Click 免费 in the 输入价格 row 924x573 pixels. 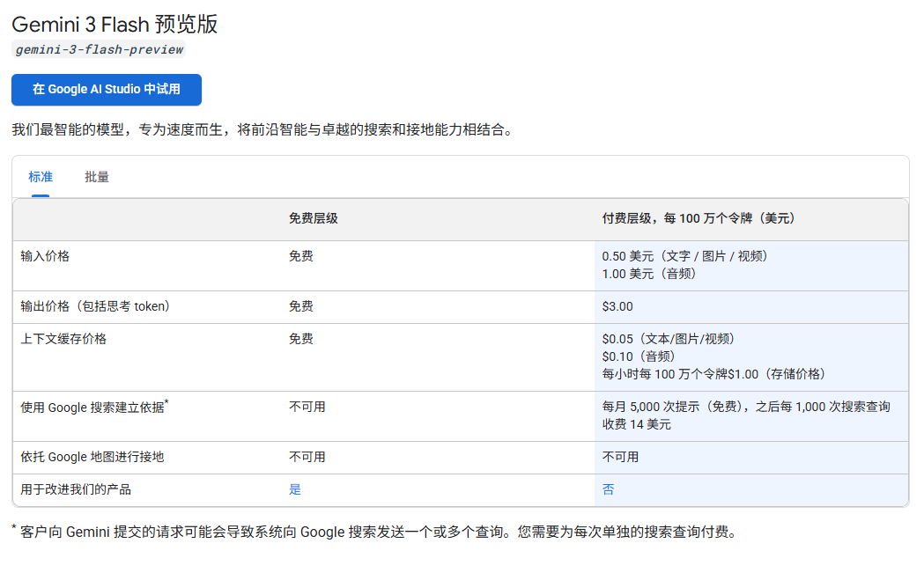pos(300,256)
